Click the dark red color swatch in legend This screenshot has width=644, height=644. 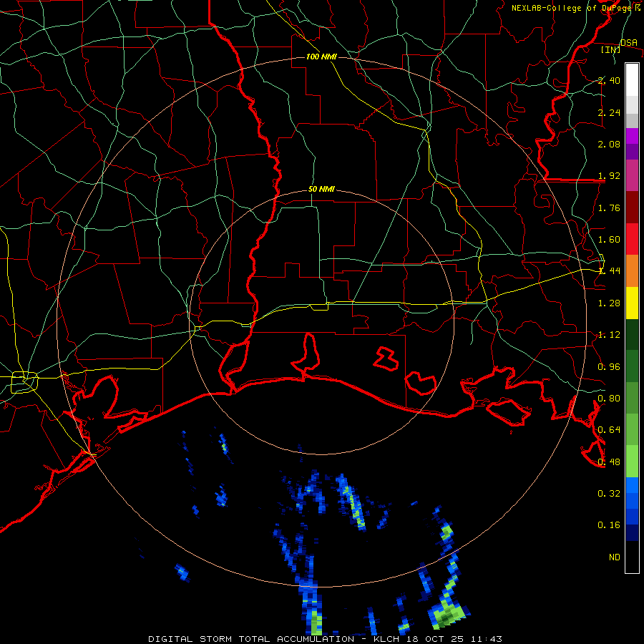coord(632,208)
